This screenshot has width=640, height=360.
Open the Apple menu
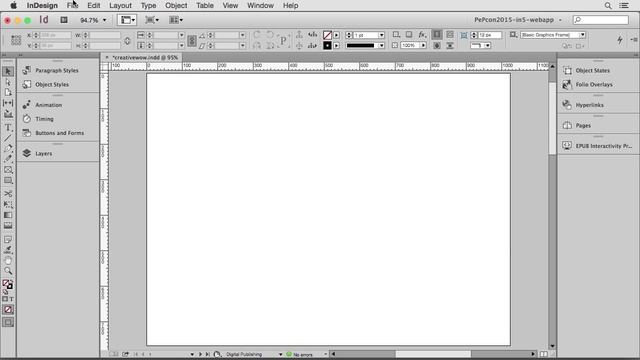click(13, 6)
